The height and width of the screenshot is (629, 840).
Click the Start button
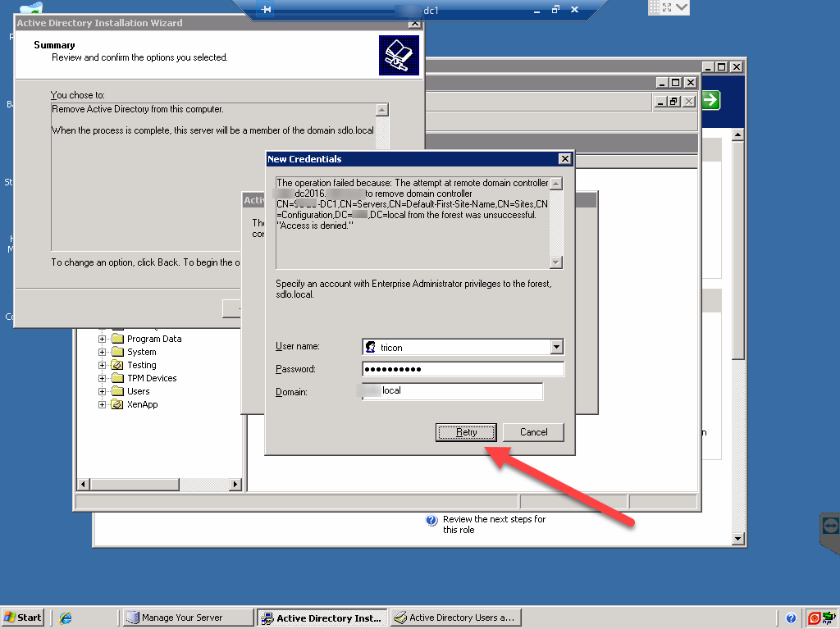point(22,618)
